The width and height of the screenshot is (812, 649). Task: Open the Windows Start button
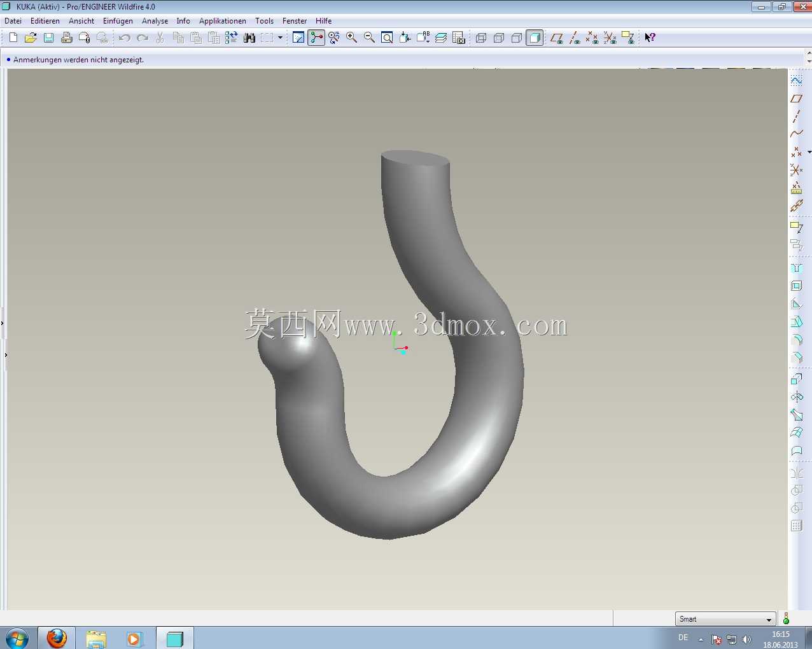coord(17,638)
